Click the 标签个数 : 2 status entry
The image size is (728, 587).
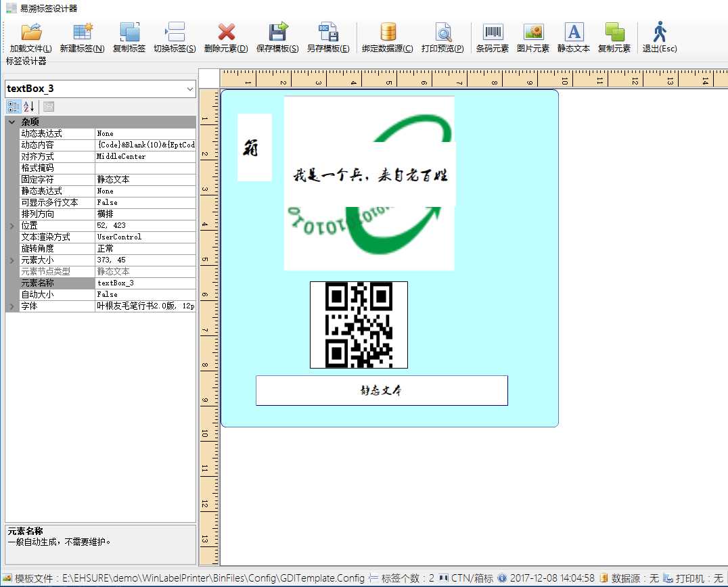pos(408,578)
